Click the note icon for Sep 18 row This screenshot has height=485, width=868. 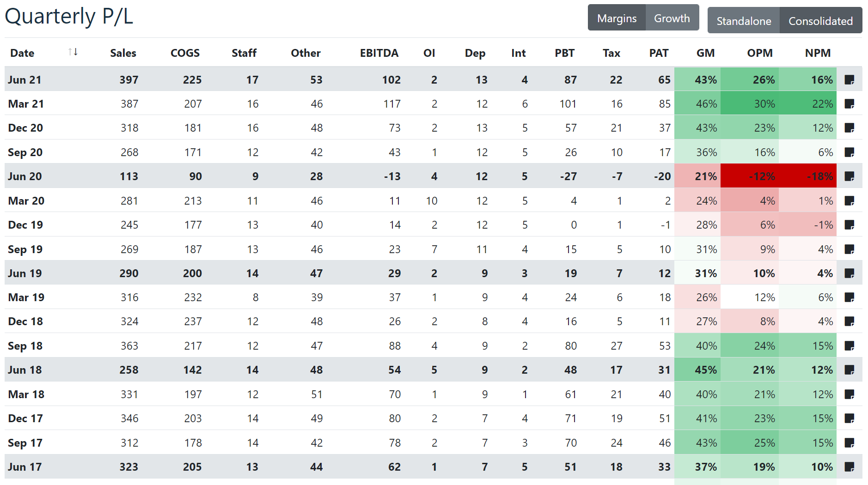pyautogui.click(x=849, y=346)
